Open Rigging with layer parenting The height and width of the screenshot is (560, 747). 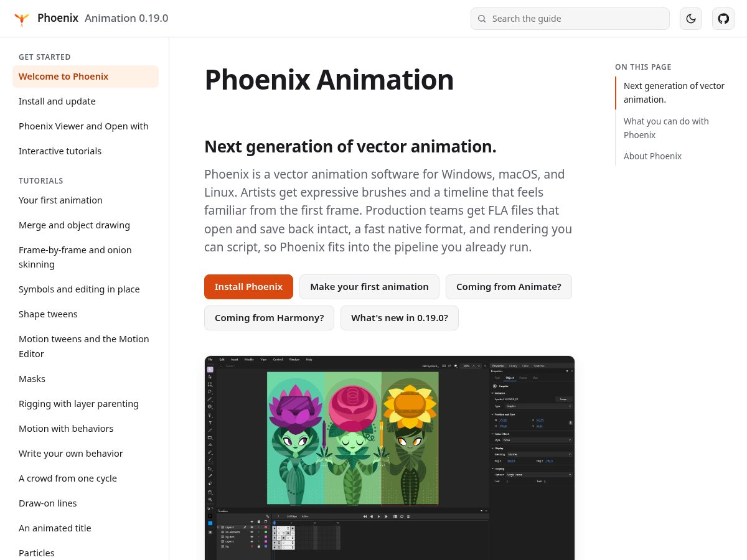pyautogui.click(x=85, y=404)
